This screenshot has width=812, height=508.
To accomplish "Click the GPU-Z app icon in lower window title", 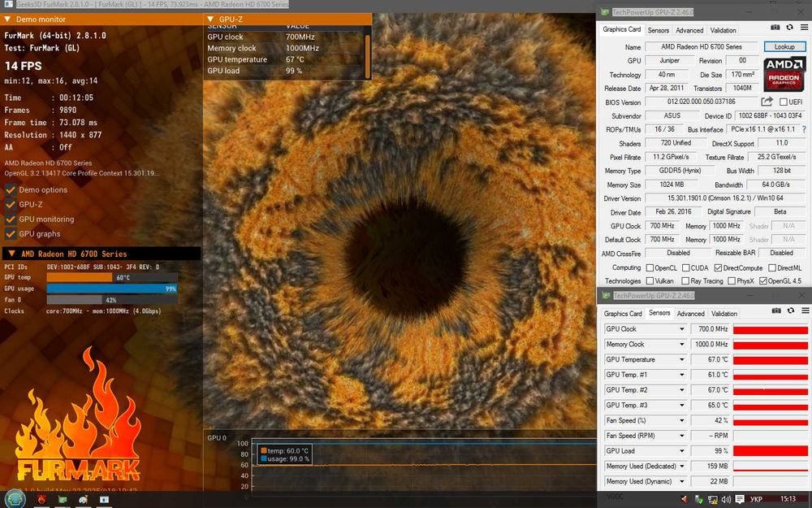I will [x=606, y=296].
